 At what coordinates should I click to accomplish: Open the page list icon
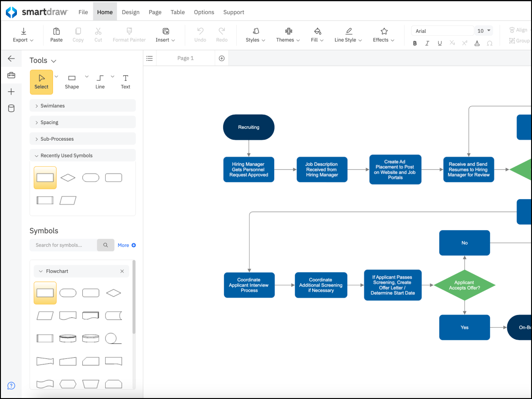149,58
